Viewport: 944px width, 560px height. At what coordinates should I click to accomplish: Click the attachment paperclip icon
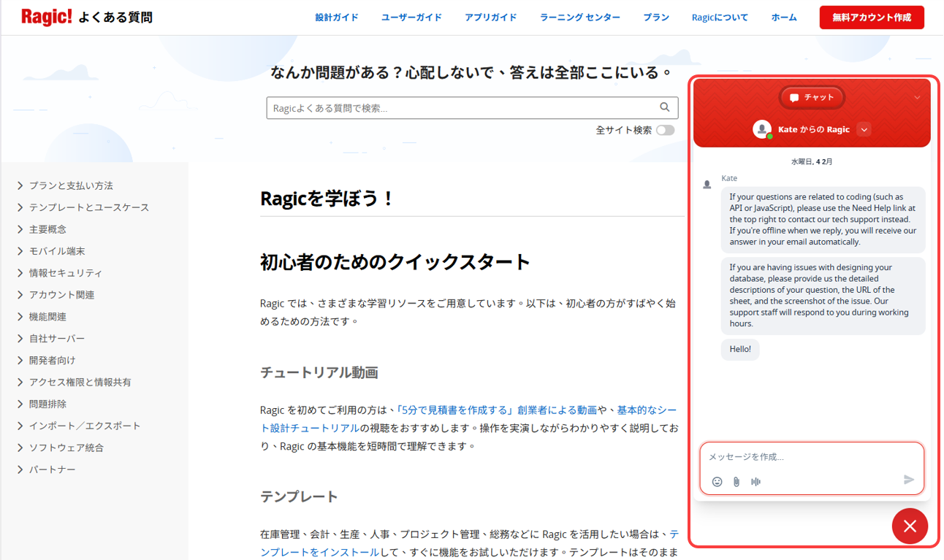pos(736,482)
